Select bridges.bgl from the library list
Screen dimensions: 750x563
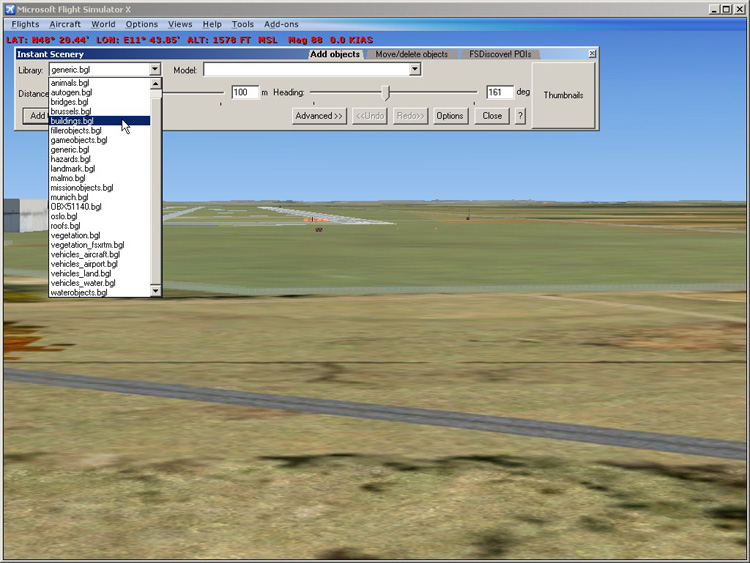99,102
